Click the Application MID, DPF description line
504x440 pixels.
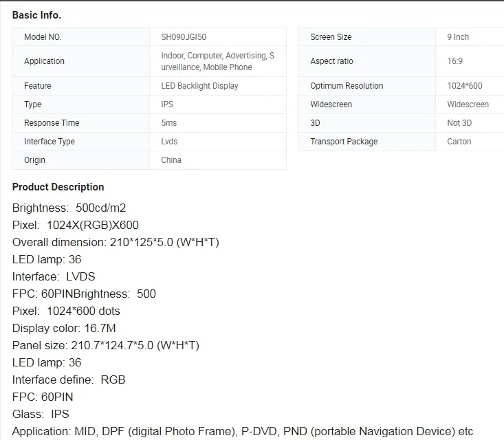point(243,431)
